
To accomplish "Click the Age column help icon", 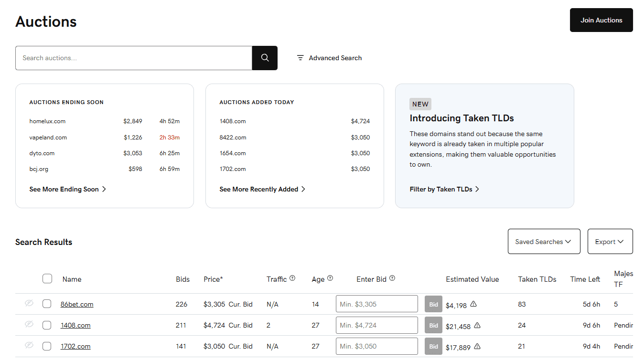I will pos(330,278).
